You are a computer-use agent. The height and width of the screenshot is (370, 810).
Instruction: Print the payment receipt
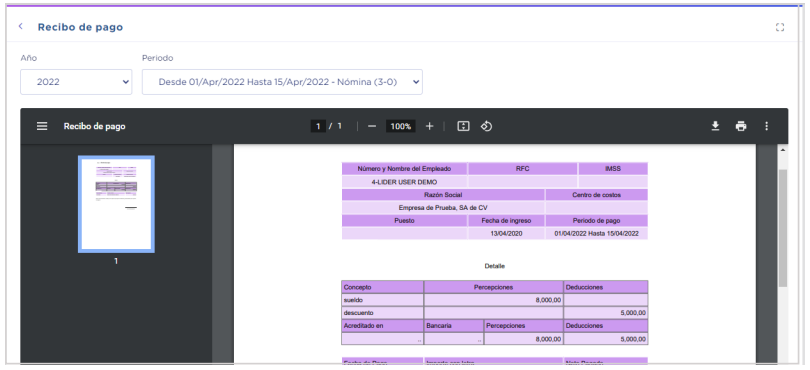point(741,126)
